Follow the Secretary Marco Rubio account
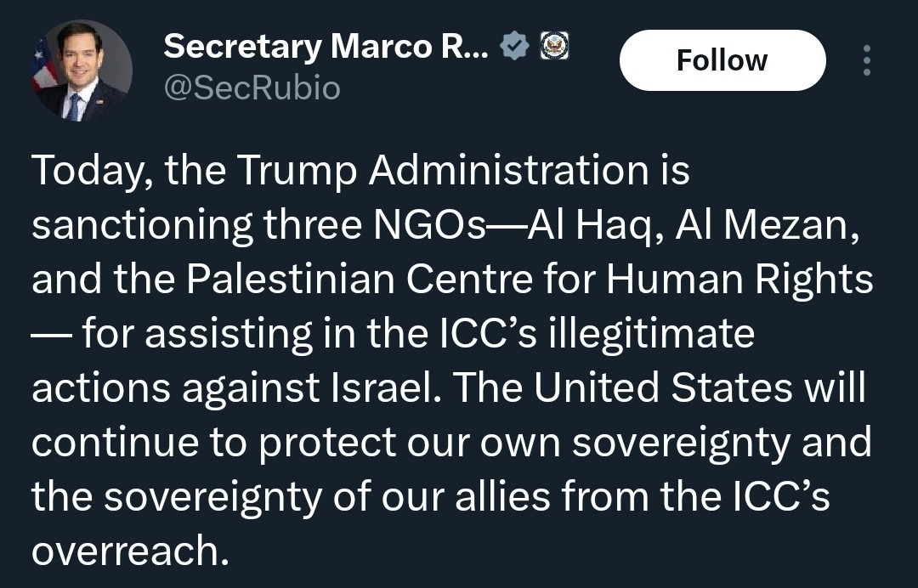Screen dimensions: 918x588 [722, 60]
